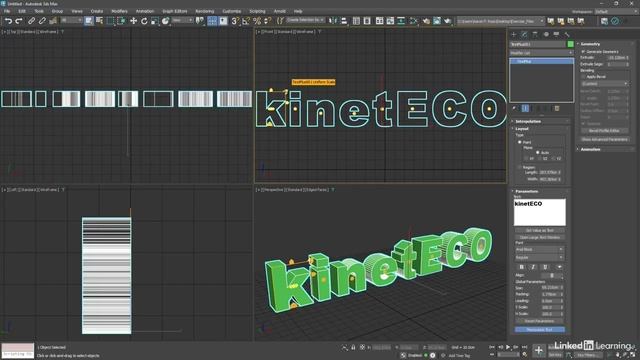Click the Bevel Profile Editor button
Viewport: 640px width, 360px height.
coord(604,131)
